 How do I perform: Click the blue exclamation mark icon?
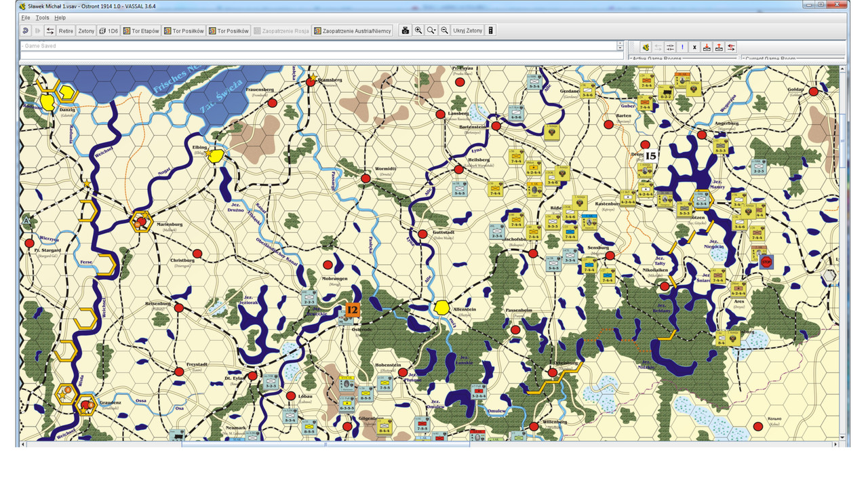[682, 47]
